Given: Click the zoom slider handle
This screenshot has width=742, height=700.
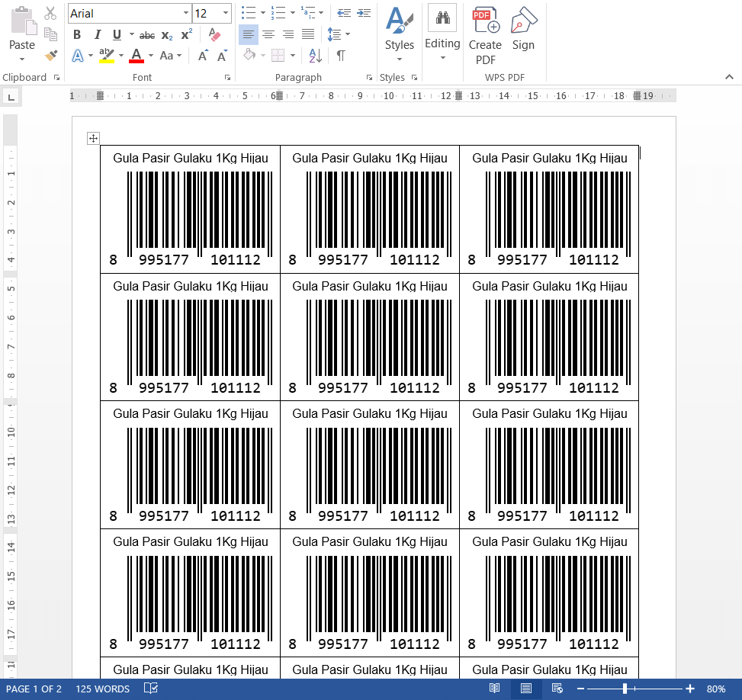Looking at the screenshot, I should point(625,689).
